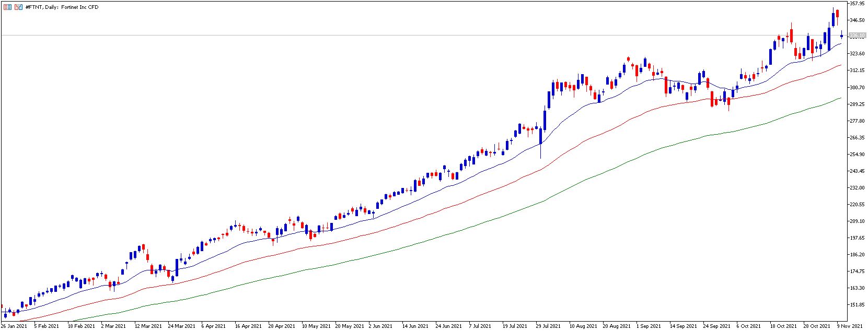
Task: Click the 151.85 price scale label
Action: coord(858,304)
